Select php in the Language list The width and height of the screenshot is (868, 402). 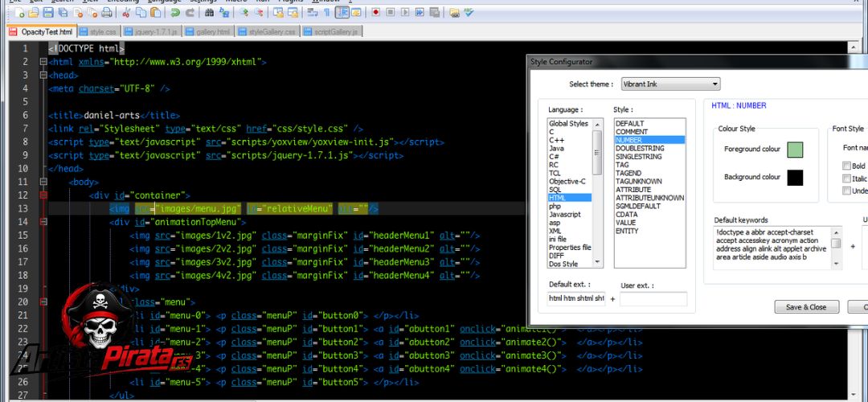coord(555,206)
